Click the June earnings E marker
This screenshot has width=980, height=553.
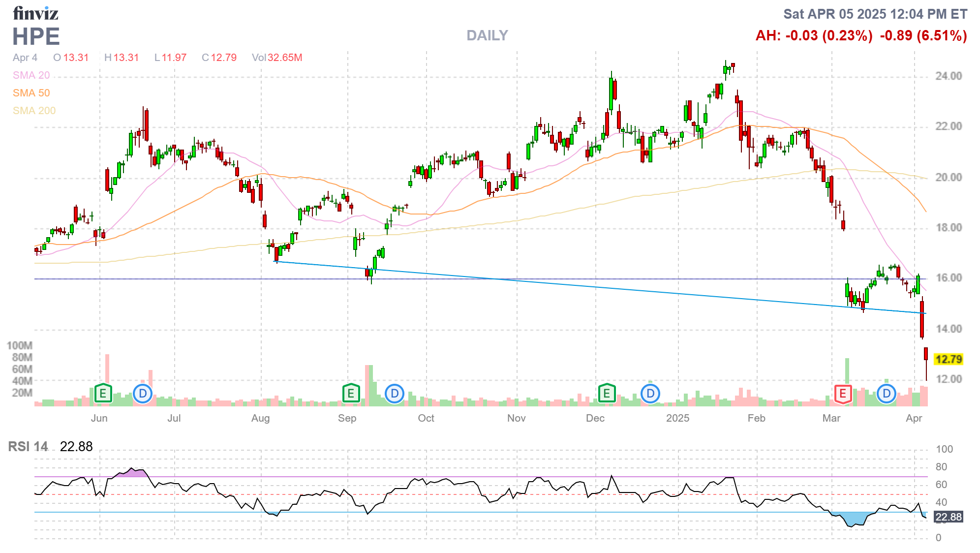[103, 394]
